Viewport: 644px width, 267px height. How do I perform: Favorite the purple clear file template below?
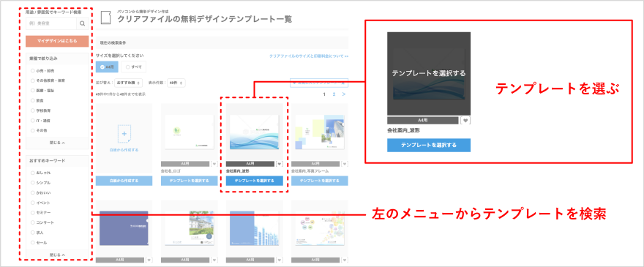click(x=149, y=260)
